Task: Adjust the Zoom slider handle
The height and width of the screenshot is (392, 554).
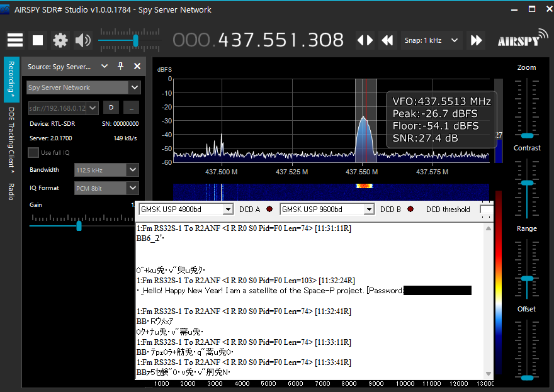Action: tap(527, 136)
